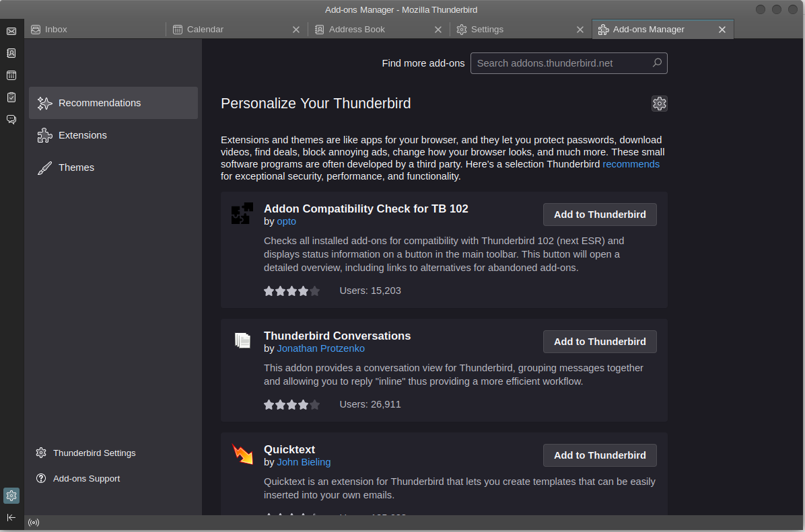Select Themes in the sidebar

pyautogui.click(x=76, y=167)
